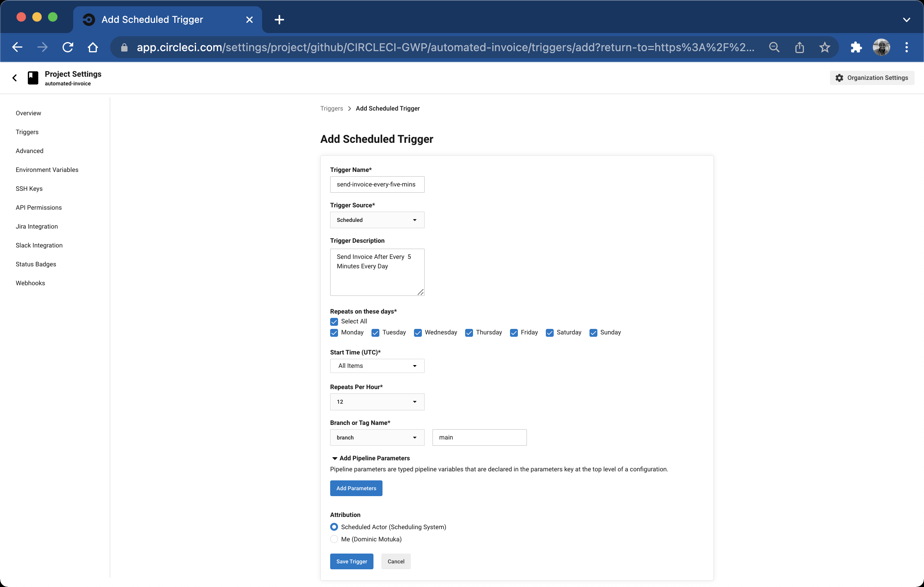This screenshot has height=587, width=924.
Task: Click the CircleCI logo in the browser tab
Action: click(88, 19)
